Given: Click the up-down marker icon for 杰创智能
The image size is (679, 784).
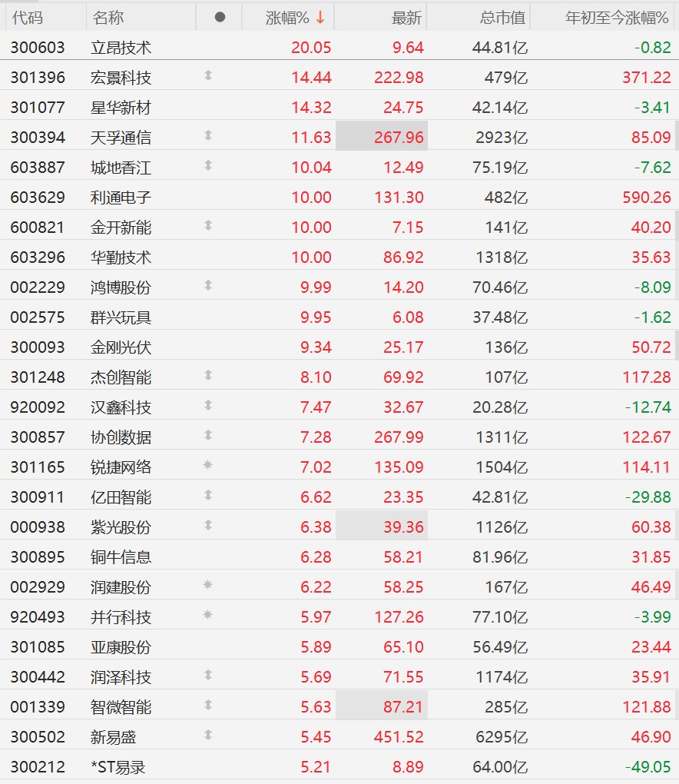Looking at the screenshot, I should pyautogui.click(x=208, y=376).
